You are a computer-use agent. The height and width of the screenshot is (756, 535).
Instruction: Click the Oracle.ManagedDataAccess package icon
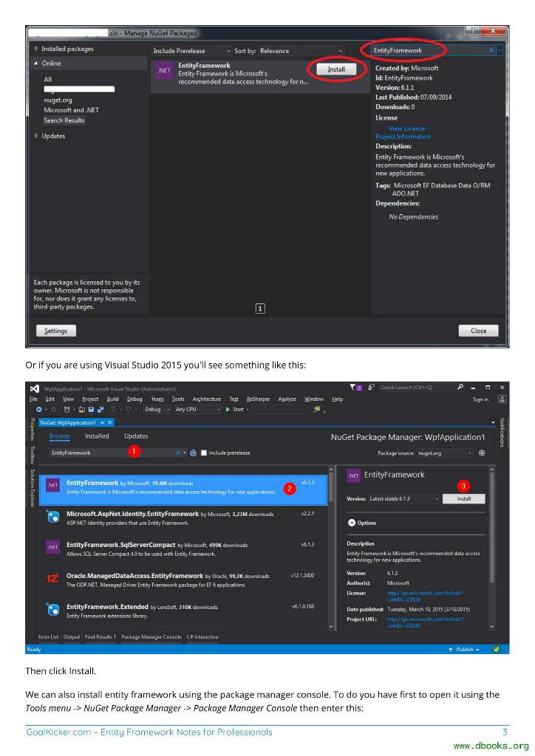click(x=52, y=578)
